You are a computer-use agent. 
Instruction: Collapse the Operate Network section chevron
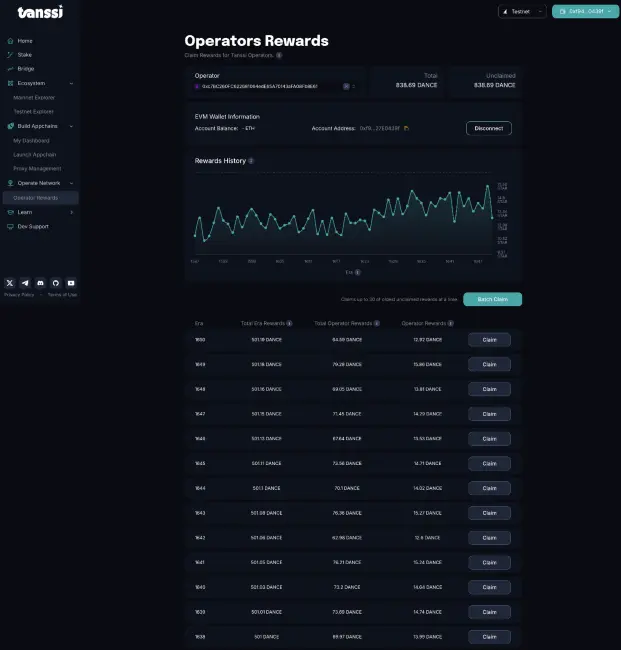pyautogui.click(x=71, y=183)
